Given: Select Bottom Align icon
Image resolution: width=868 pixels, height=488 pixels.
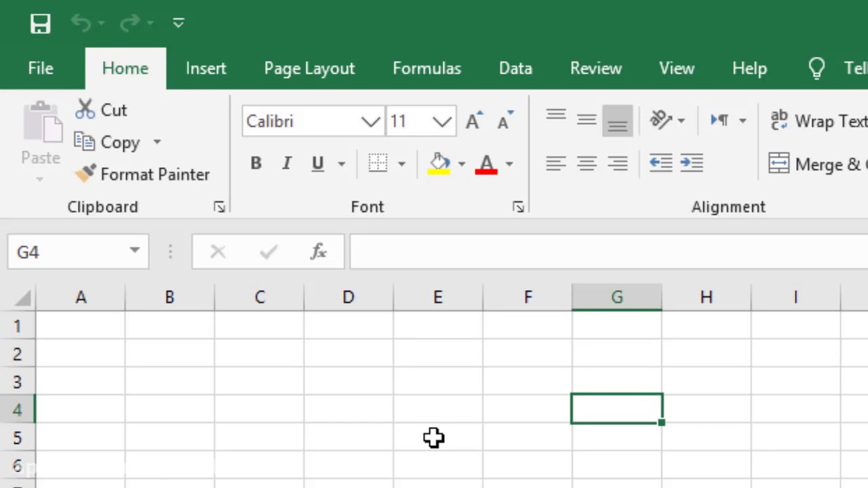Looking at the screenshot, I should tap(617, 121).
